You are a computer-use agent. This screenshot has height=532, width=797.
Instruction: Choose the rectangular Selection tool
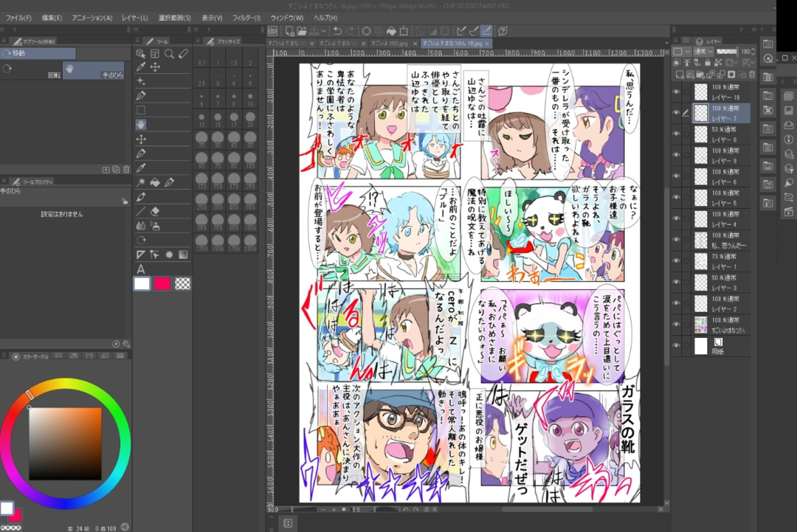(x=140, y=110)
